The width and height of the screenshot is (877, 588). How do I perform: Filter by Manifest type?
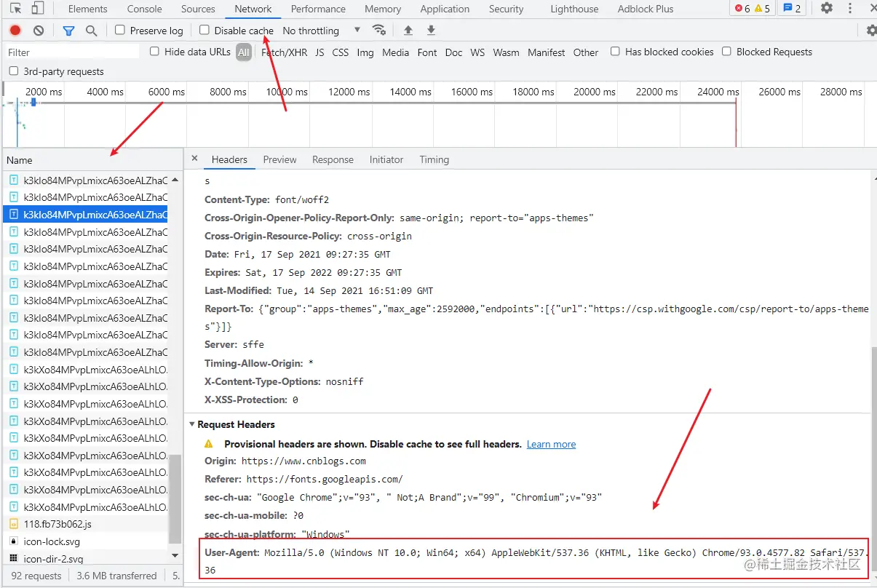547,52
